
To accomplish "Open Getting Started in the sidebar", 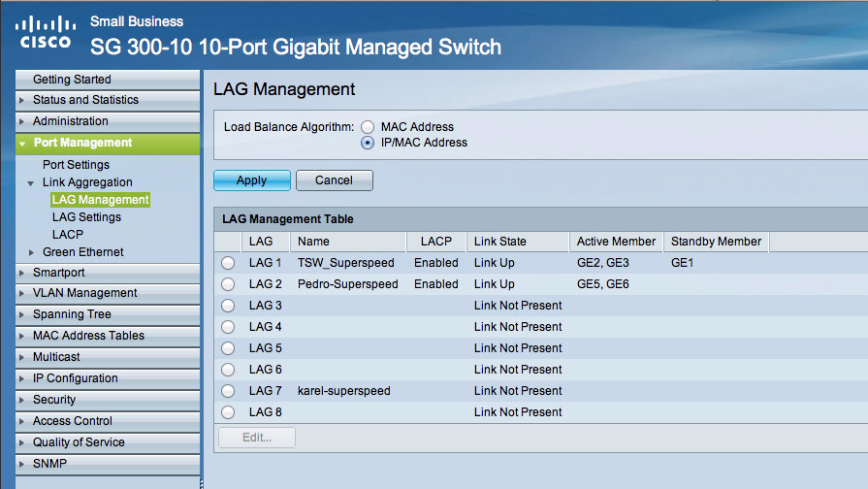I will pyautogui.click(x=72, y=80).
